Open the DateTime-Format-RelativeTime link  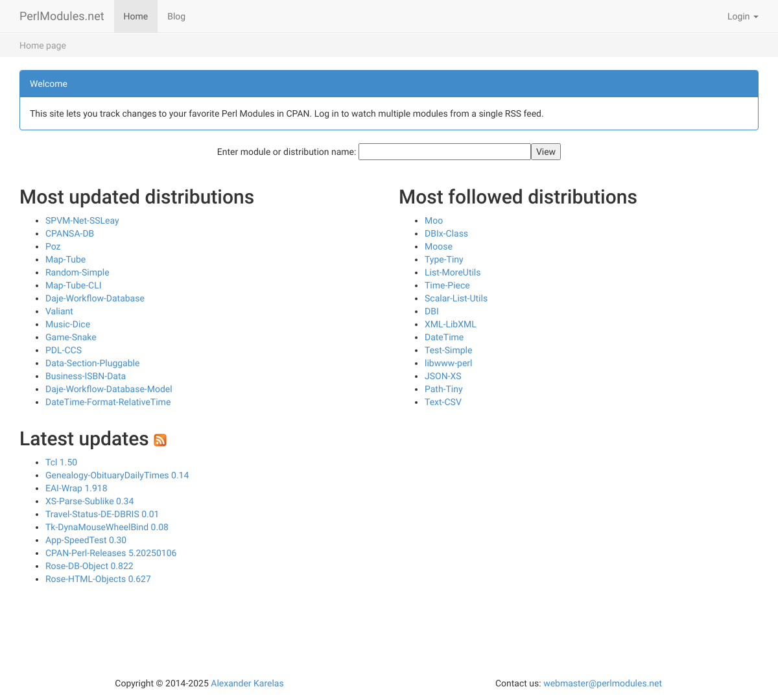(108, 402)
